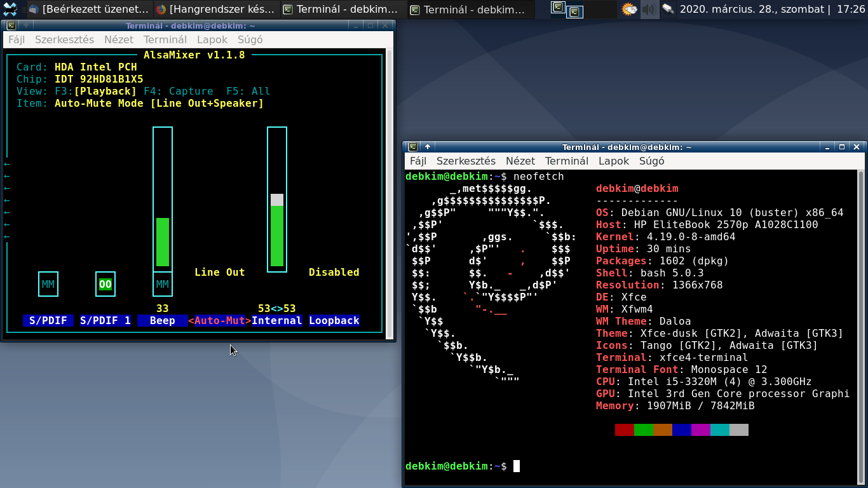Viewport: 868px width, 488px height.
Task: Click the volume speaker panel icon
Action: (x=649, y=10)
